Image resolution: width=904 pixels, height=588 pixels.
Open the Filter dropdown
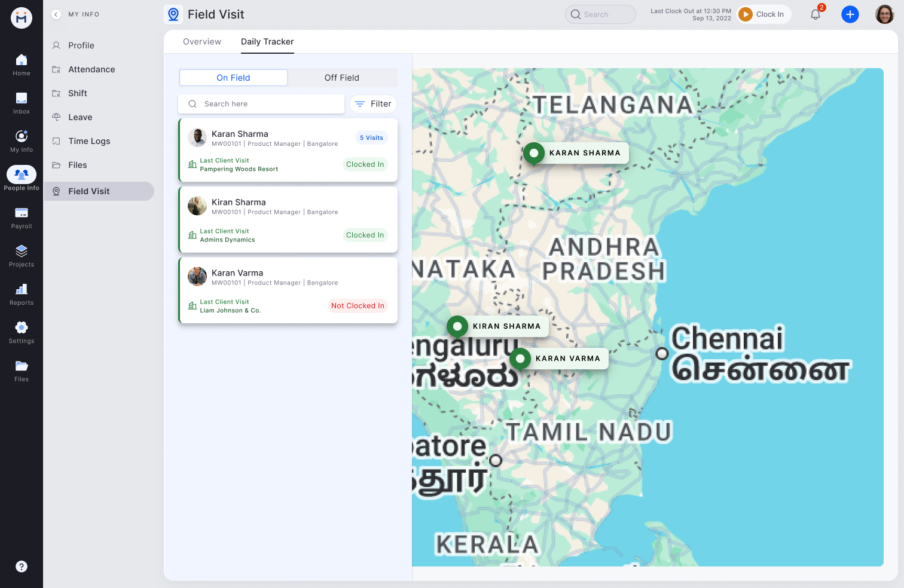click(373, 103)
